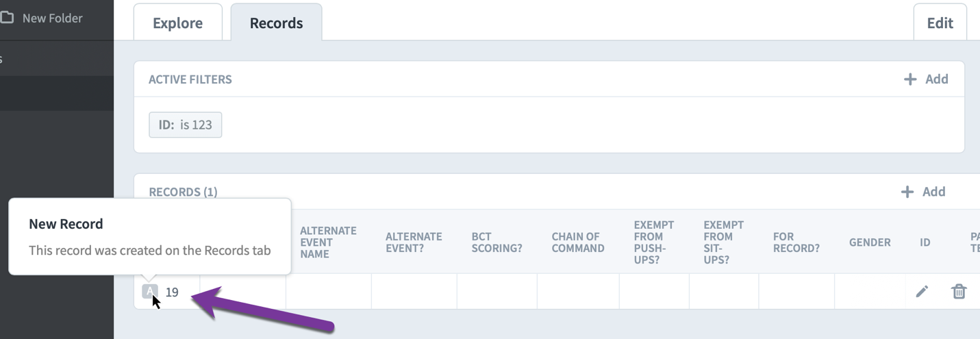Click the New Folder icon in sidebar
This screenshot has width=980, height=339.
[x=8, y=18]
